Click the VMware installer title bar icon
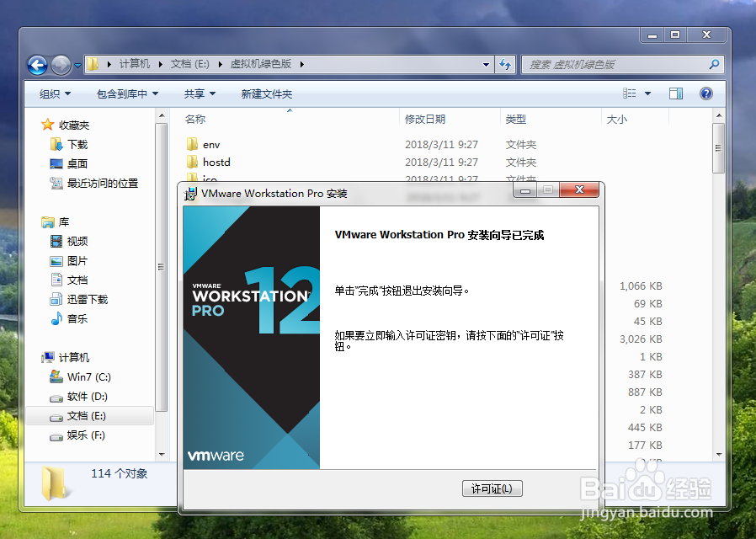Viewport: 756px width, 539px height. [190, 194]
